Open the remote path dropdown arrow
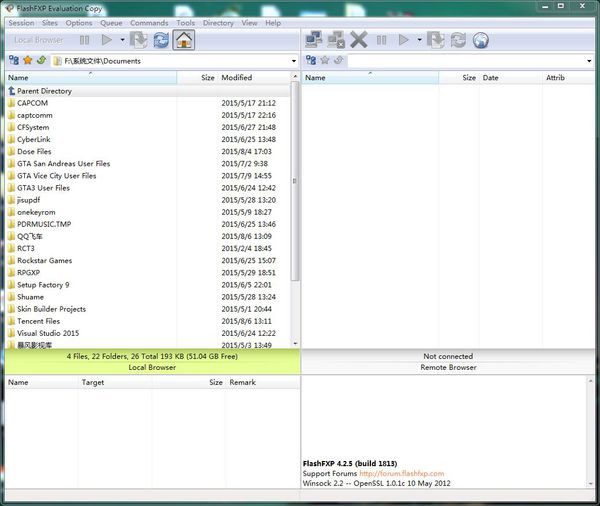The image size is (600, 506). click(593, 61)
